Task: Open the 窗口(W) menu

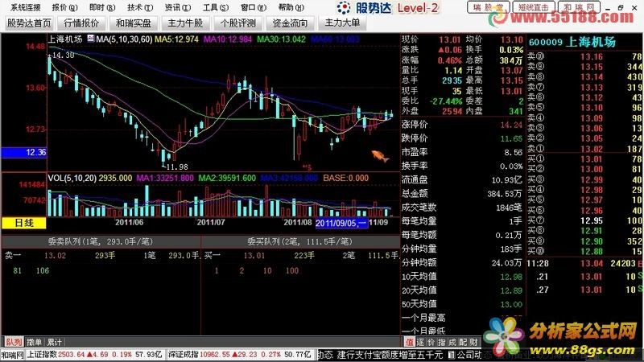Action: tap(254, 7)
